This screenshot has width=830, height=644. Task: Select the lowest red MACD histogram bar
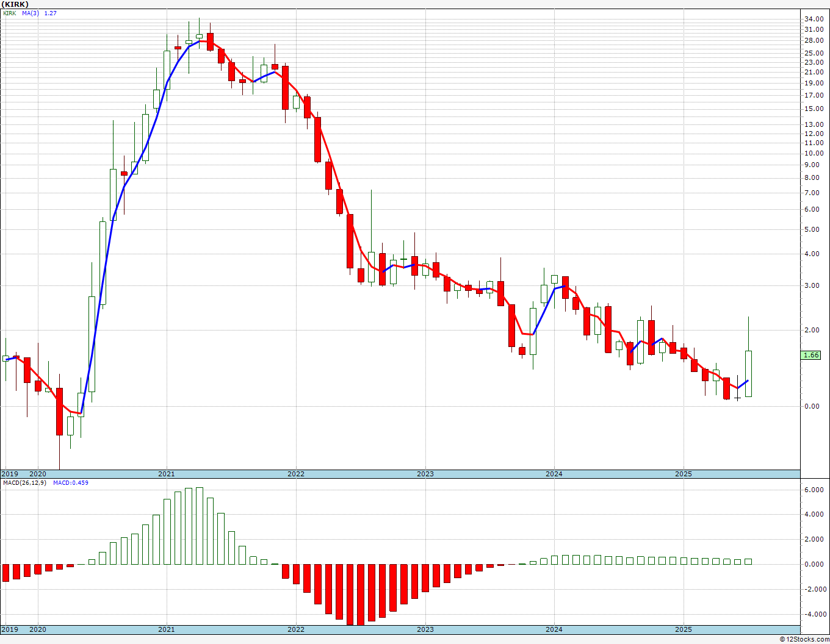[x=350, y=594]
